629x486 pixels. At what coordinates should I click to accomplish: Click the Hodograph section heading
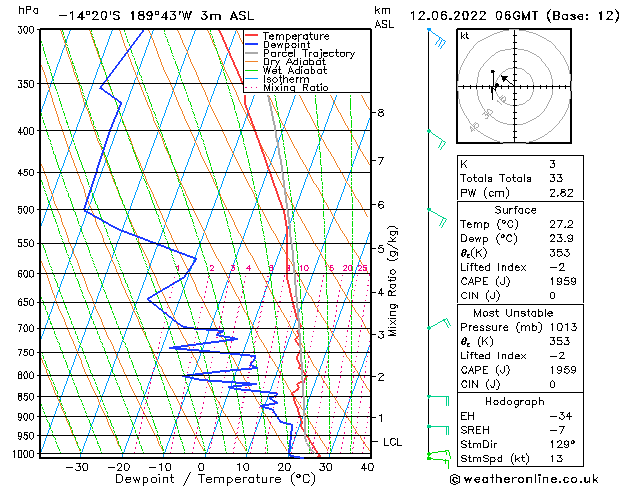point(515,401)
